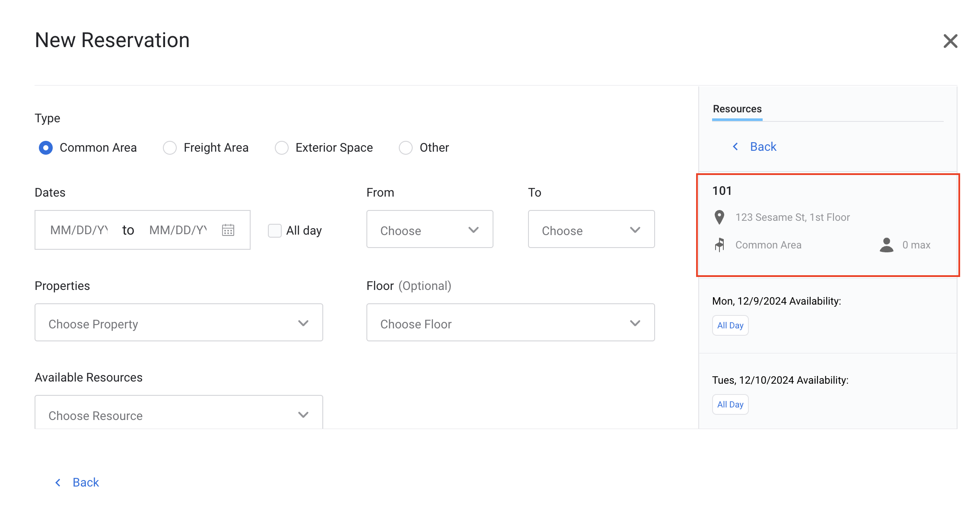Open the To time dropdown
This screenshot has height=528, width=980.
[591, 229]
